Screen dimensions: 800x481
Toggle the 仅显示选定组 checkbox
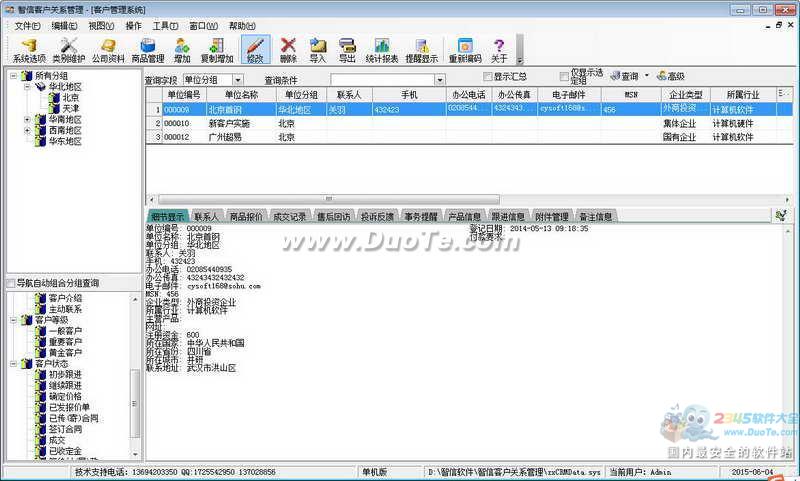click(563, 76)
